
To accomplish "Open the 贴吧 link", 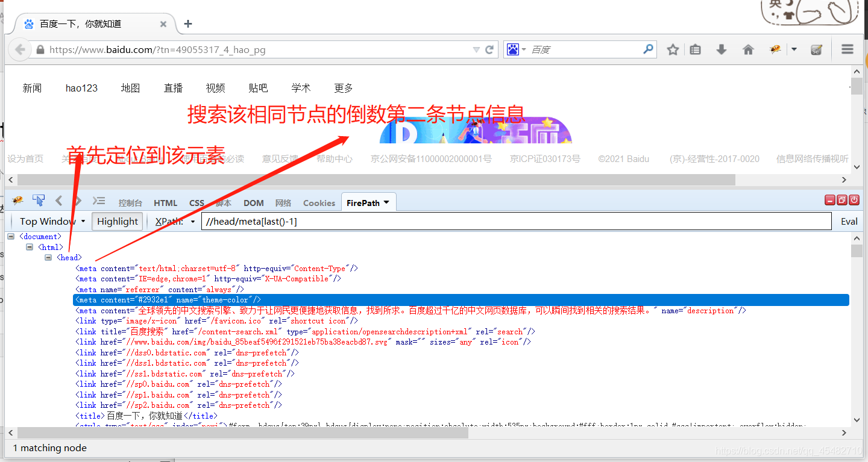I will pyautogui.click(x=258, y=88).
